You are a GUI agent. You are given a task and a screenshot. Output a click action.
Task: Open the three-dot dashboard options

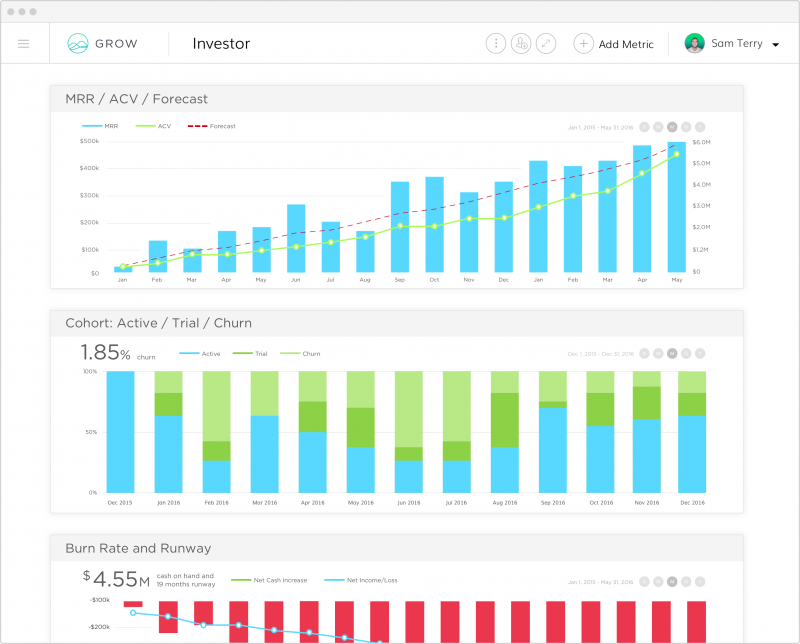495,44
